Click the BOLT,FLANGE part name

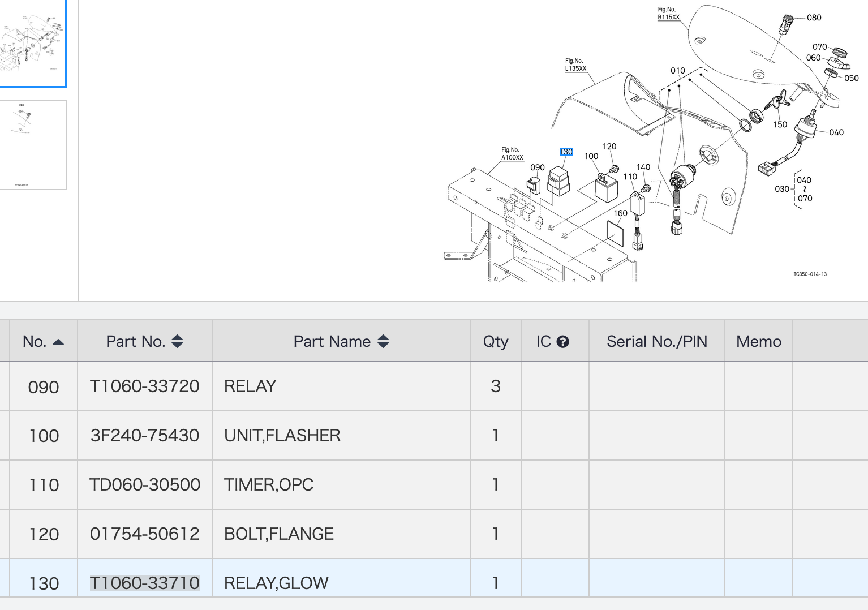pos(279,534)
